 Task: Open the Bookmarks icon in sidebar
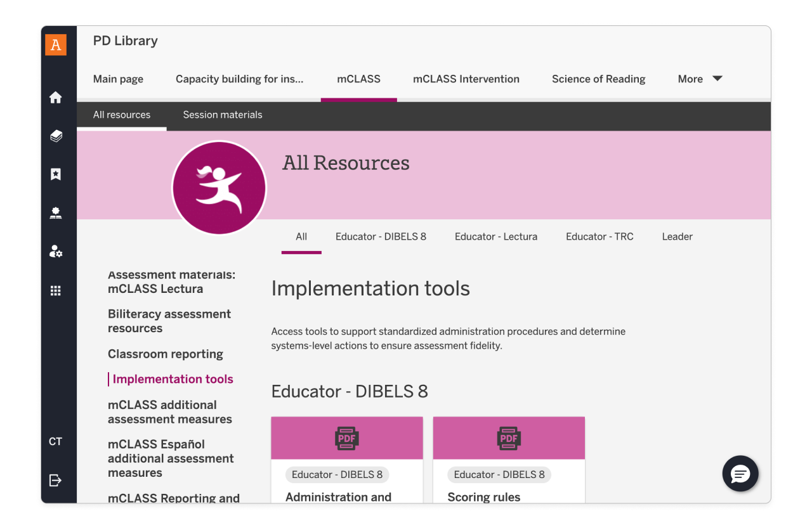[x=56, y=174]
